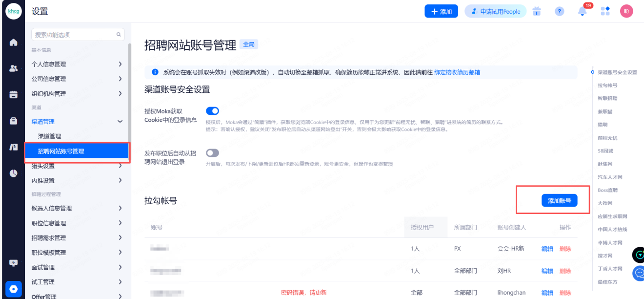The width and height of the screenshot is (644, 299).
Task: Expand the 个人信息管理 menu section
Action: 77,64
